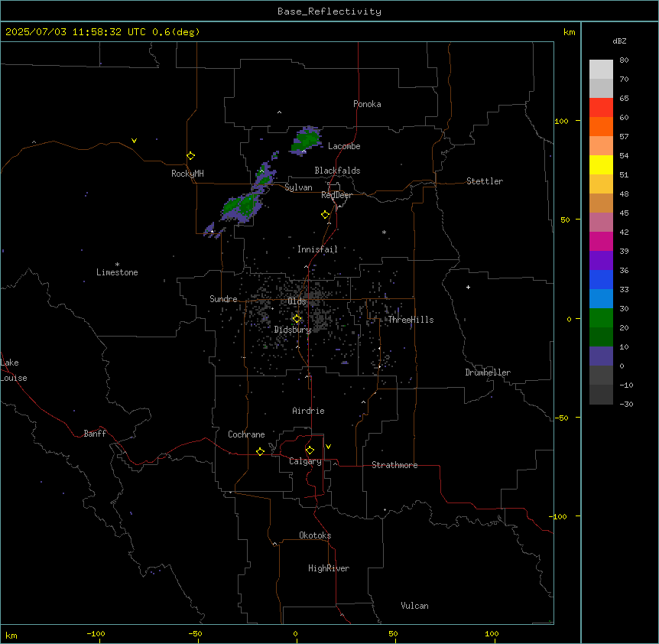The height and width of the screenshot is (644, 659).
Task: Select the Vulcan label
Action: (414, 606)
